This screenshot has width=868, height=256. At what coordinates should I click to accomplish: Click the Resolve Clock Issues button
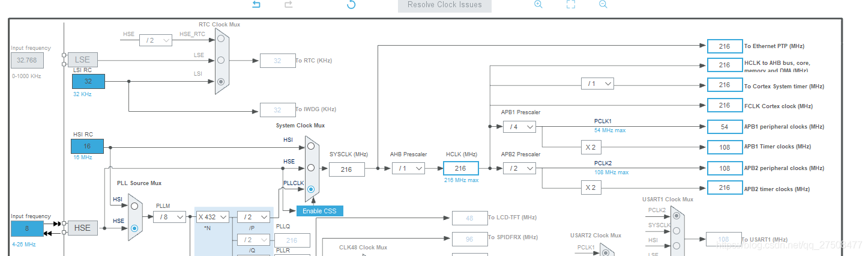[445, 5]
